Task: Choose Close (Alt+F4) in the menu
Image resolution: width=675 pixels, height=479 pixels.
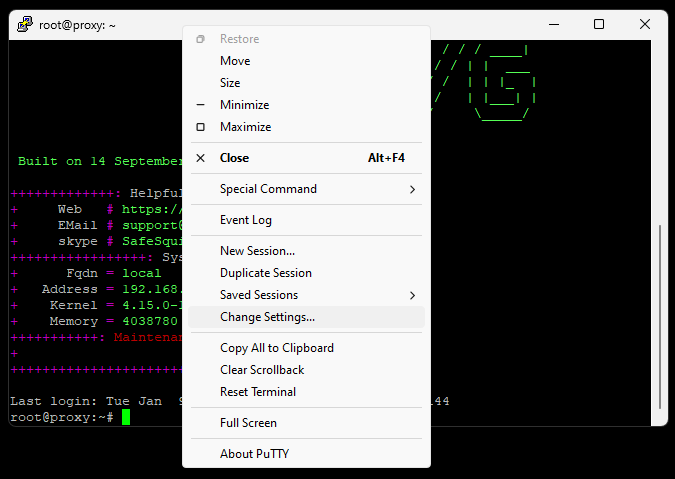Action: 306,158
